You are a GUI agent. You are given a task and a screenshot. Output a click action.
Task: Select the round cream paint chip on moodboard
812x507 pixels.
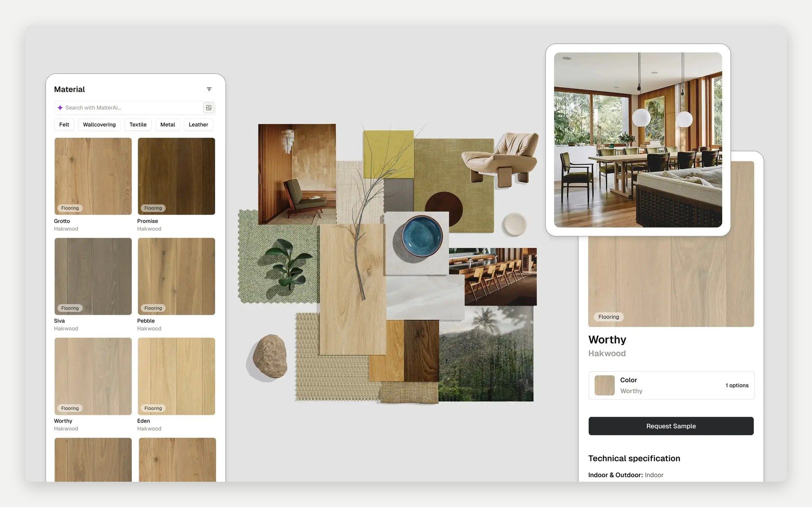514,224
